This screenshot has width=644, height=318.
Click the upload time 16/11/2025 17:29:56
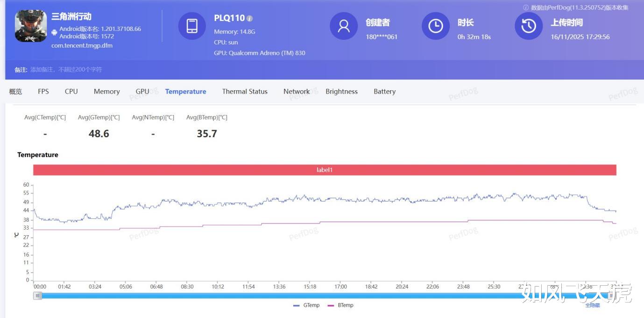click(x=580, y=36)
